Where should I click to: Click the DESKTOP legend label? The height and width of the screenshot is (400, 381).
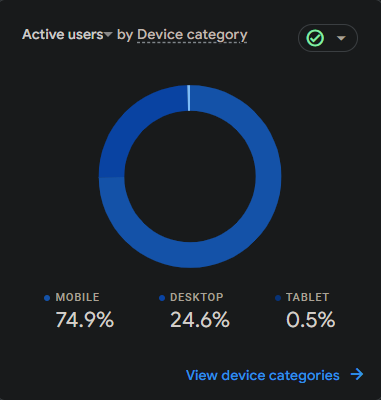pyautogui.click(x=197, y=297)
